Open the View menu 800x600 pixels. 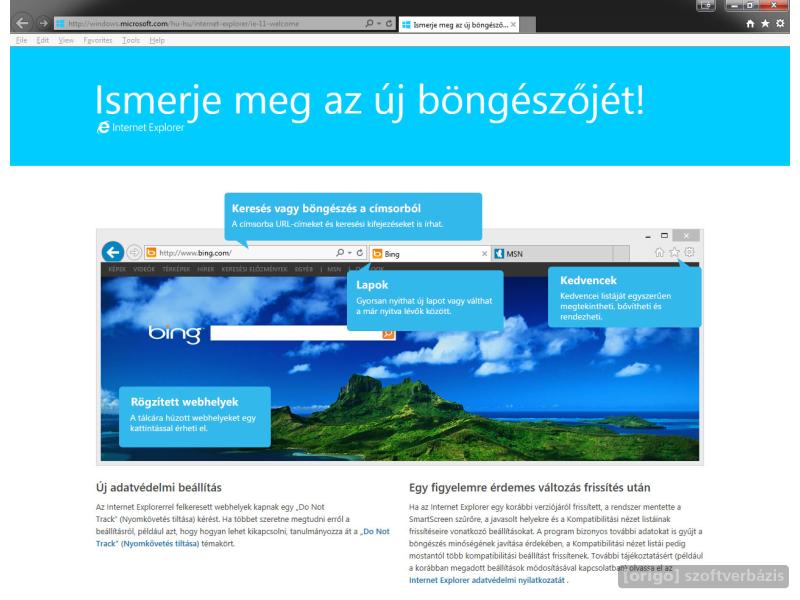[66, 40]
